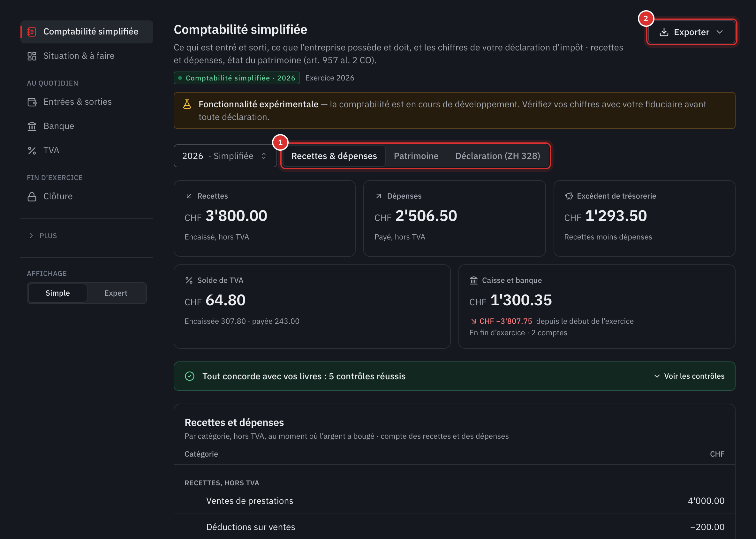Click the flask icon in the experimental notice

coord(187,104)
